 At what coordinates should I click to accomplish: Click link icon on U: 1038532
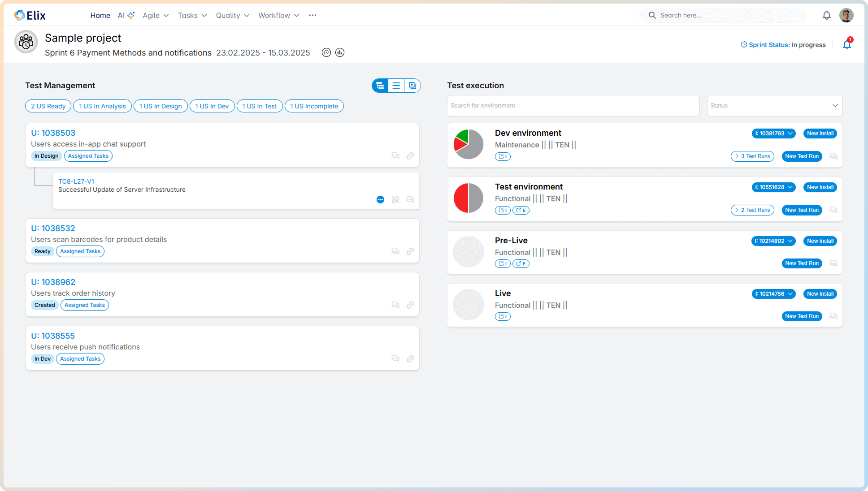[410, 251]
